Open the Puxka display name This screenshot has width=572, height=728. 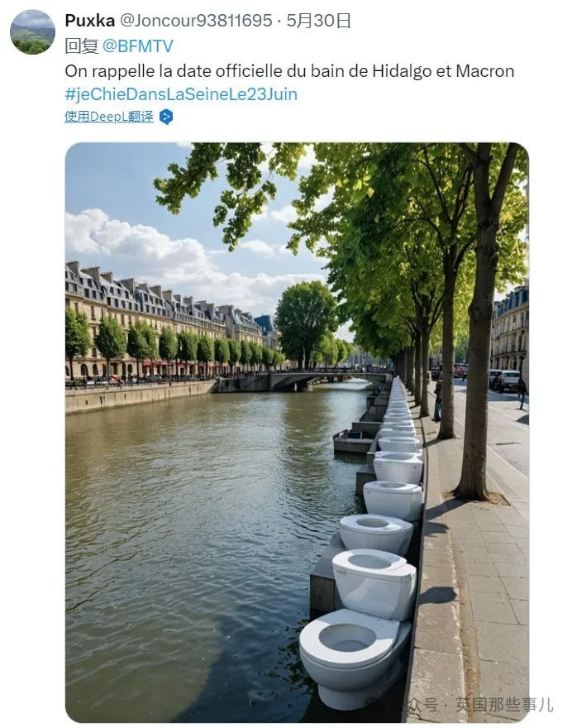point(89,21)
